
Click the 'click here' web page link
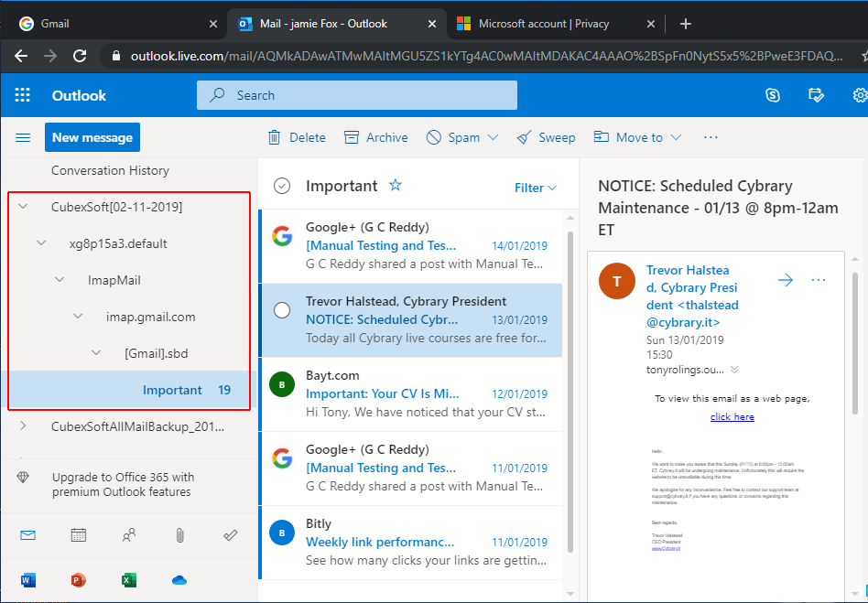click(732, 416)
